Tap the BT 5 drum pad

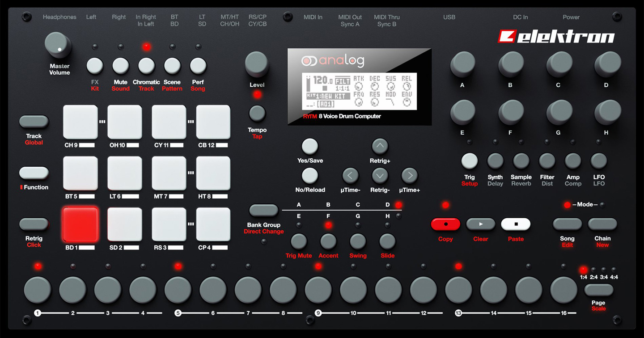[80, 173]
